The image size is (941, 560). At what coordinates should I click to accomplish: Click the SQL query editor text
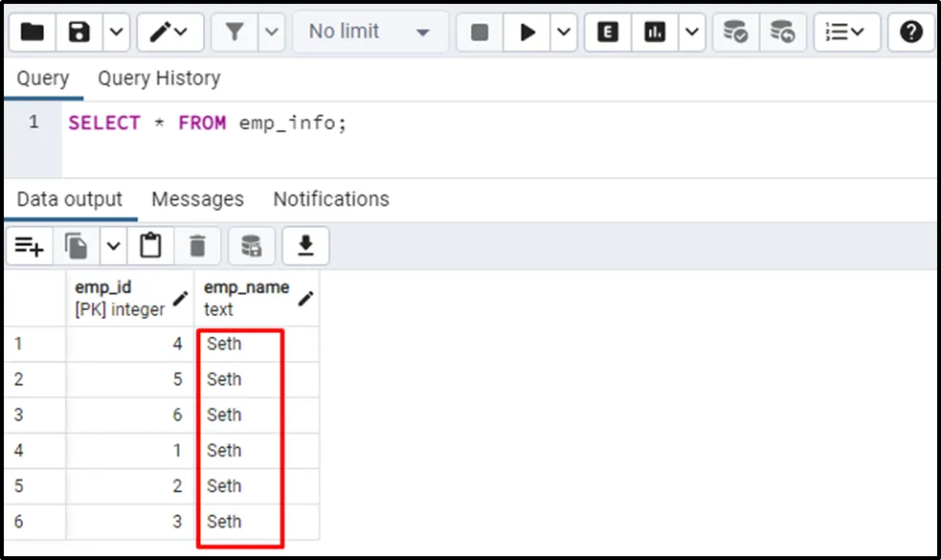207,123
